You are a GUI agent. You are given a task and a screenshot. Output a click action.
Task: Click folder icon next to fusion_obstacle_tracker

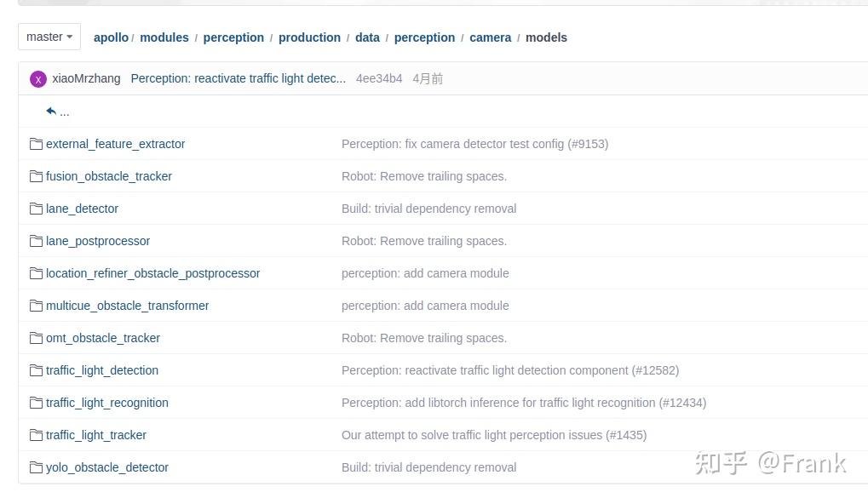[36, 176]
